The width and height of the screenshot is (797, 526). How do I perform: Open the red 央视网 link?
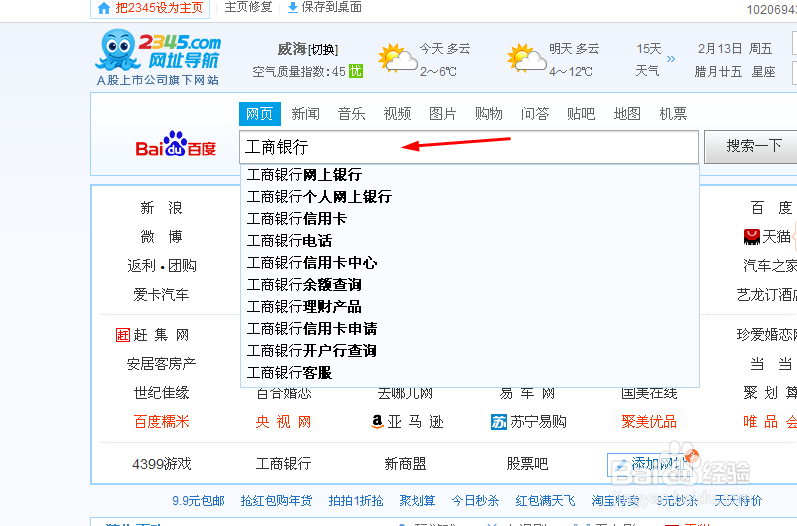tap(283, 421)
